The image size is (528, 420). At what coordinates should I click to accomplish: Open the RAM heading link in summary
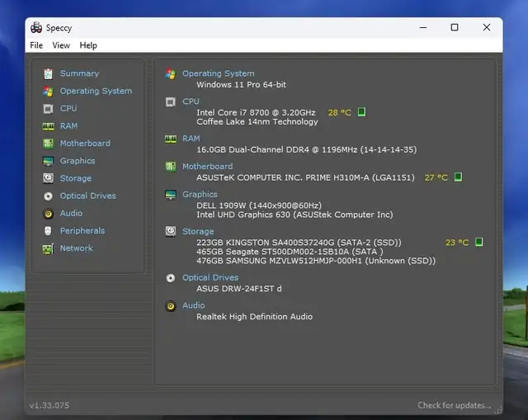pyautogui.click(x=191, y=139)
